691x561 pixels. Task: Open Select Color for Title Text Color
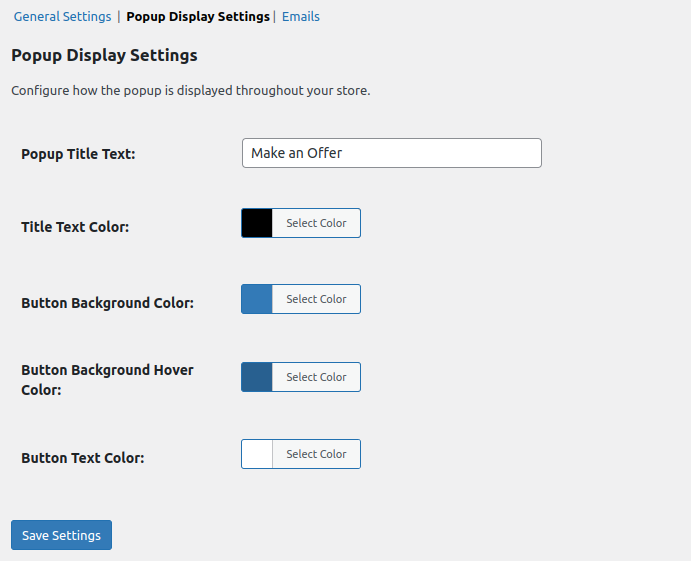[x=316, y=223]
